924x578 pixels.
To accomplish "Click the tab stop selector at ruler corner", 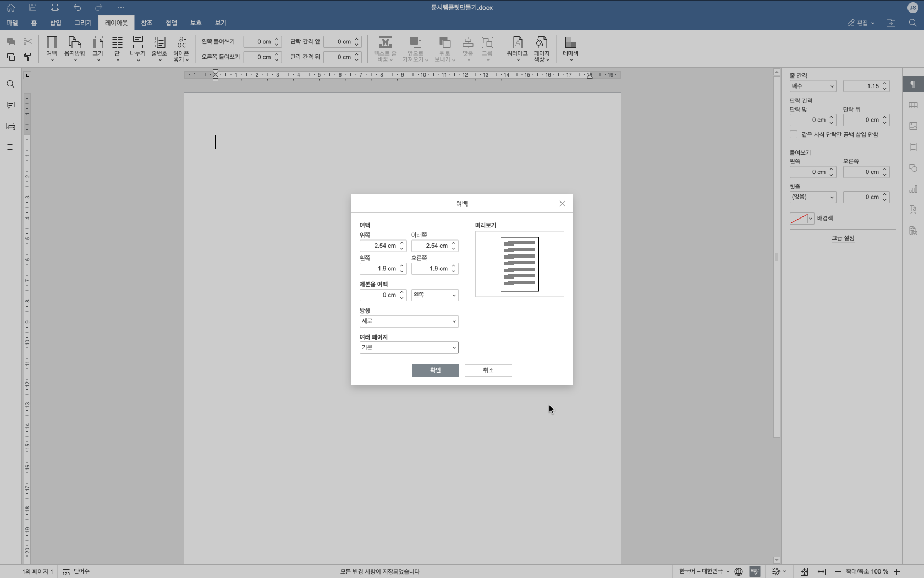I will coord(27,75).
